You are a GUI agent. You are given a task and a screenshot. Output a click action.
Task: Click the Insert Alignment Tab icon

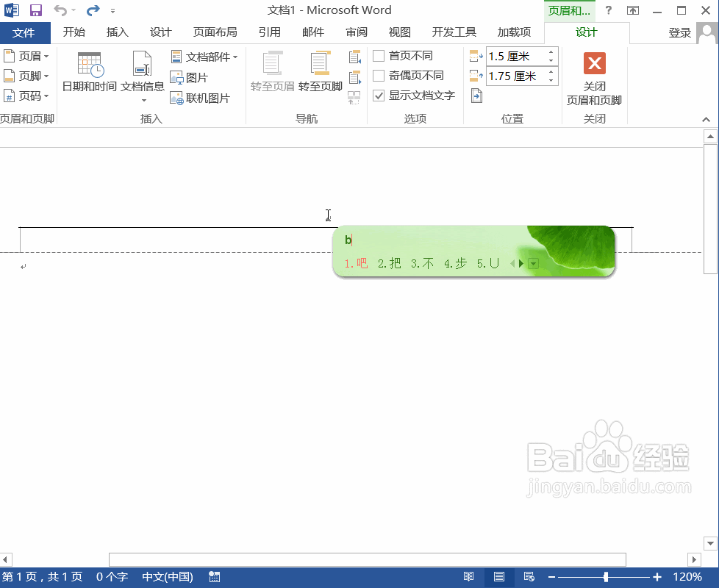476,96
